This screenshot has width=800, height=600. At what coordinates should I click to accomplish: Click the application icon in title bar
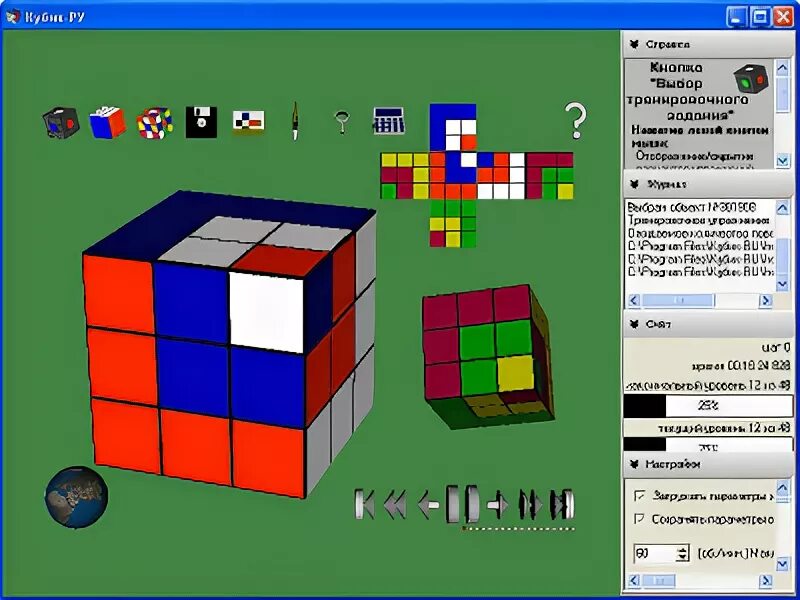[x=14, y=16]
